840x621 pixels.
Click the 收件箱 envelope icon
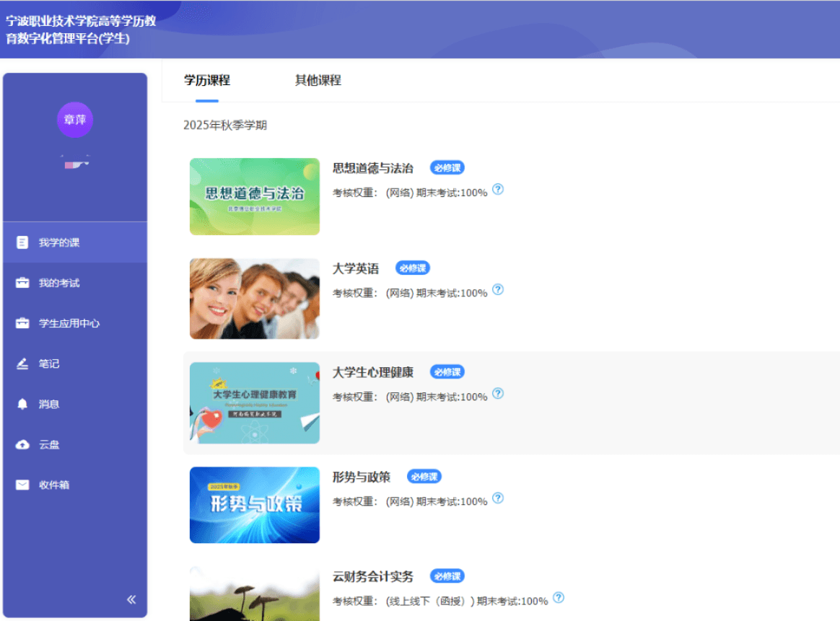[x=22, y=485]
